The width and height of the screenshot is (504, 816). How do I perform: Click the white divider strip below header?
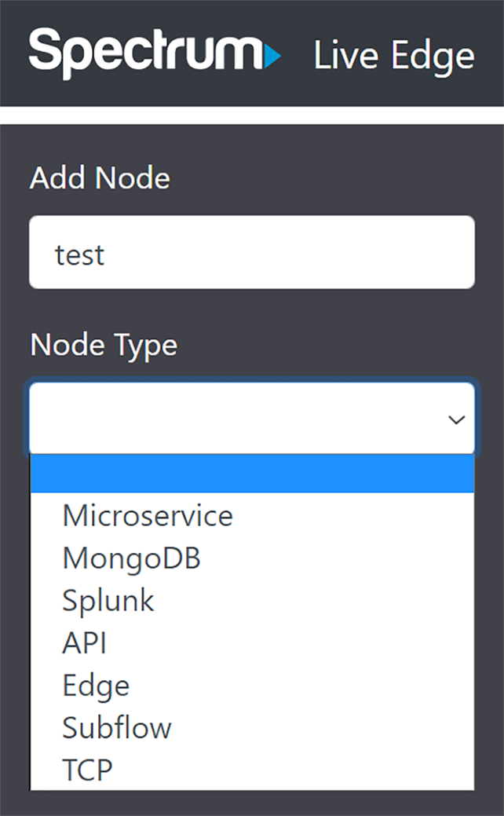252,115
